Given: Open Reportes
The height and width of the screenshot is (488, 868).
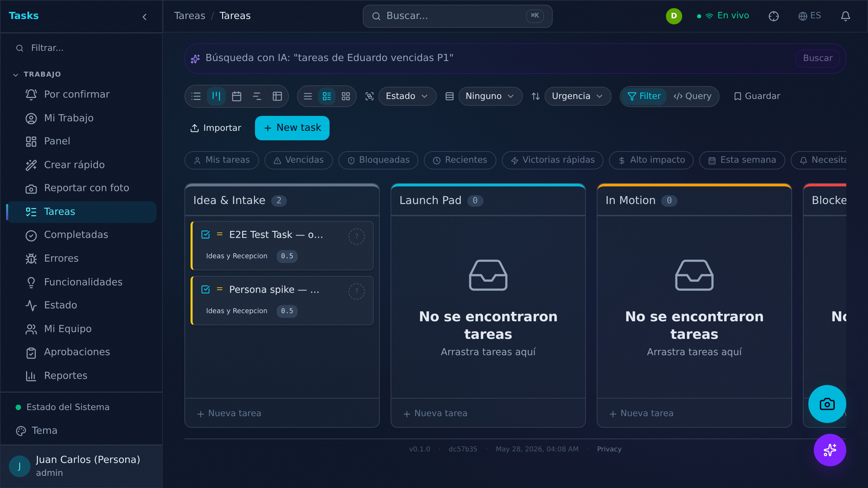Looking at the screenshot, I should click(x=81, y=375).
